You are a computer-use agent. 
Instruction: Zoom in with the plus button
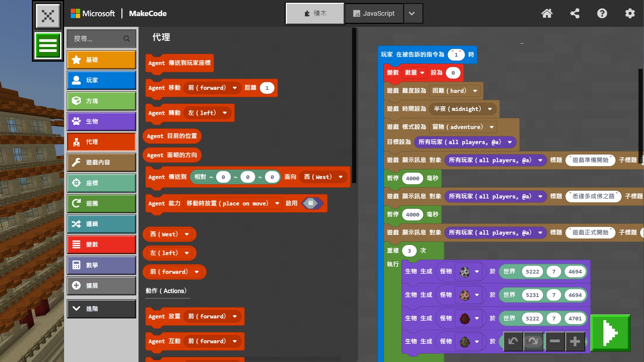tap(575, 341)
